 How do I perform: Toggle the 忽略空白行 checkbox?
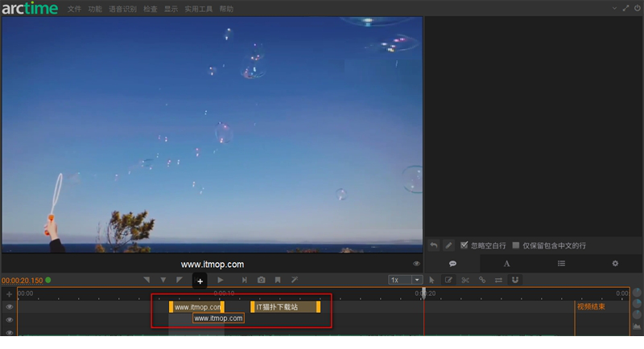click(464, 244)
